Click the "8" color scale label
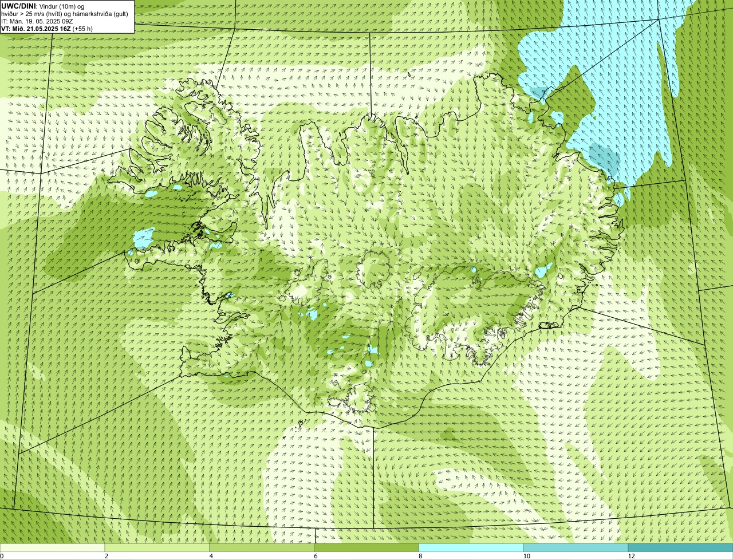 tap(420, 556)
